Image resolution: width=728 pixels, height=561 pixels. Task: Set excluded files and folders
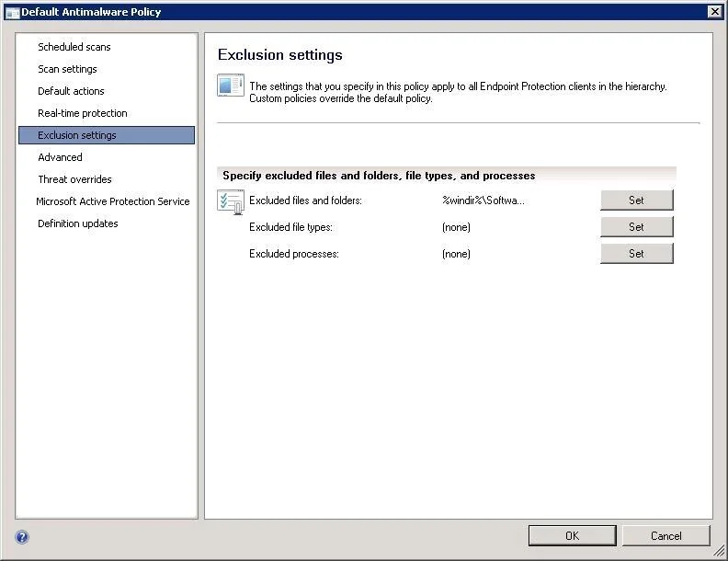[x=636, y=200]
